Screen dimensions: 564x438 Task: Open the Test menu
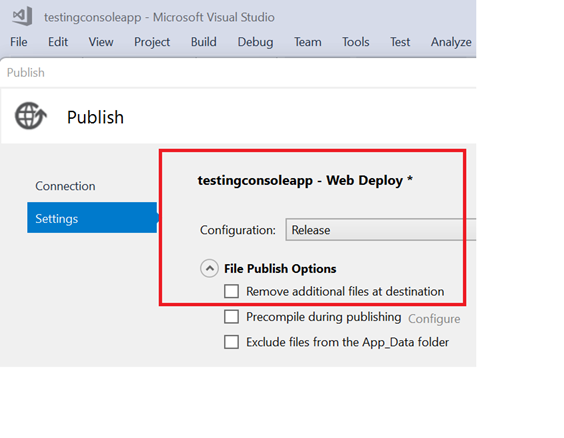click(400, 42)
